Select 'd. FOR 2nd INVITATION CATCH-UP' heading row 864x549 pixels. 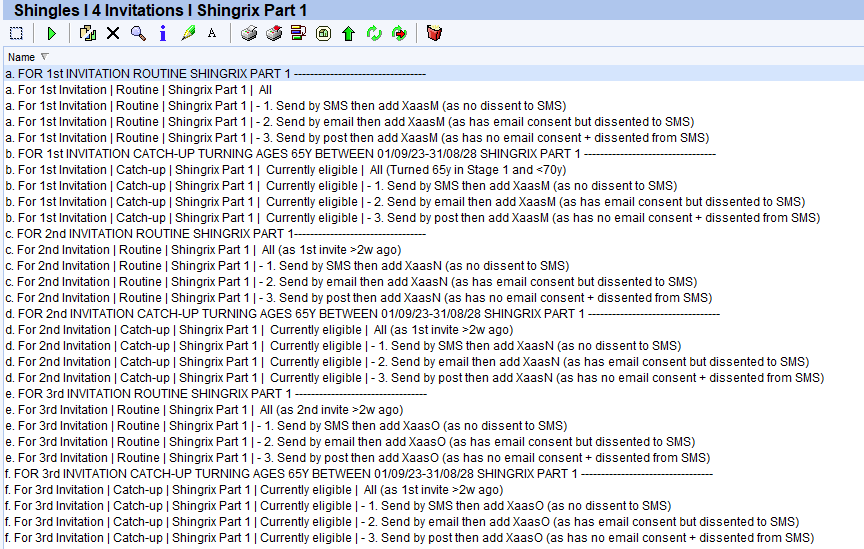[x=434, y=314]
